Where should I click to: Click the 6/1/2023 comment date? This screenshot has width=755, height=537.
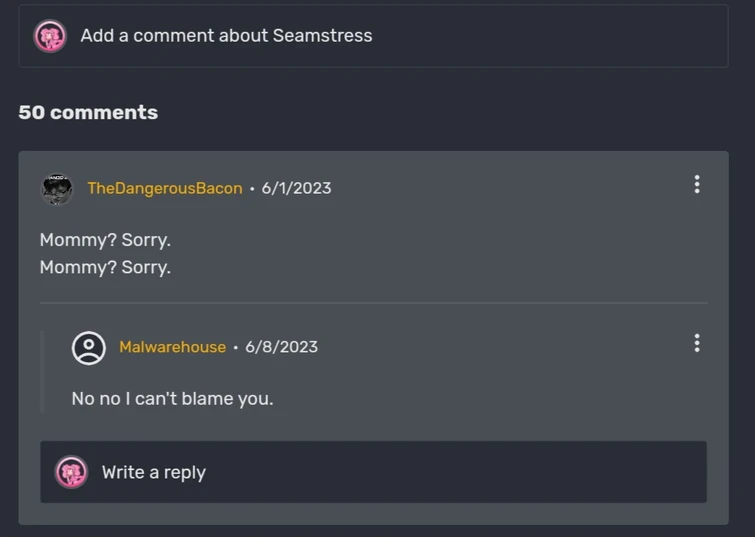296,188
